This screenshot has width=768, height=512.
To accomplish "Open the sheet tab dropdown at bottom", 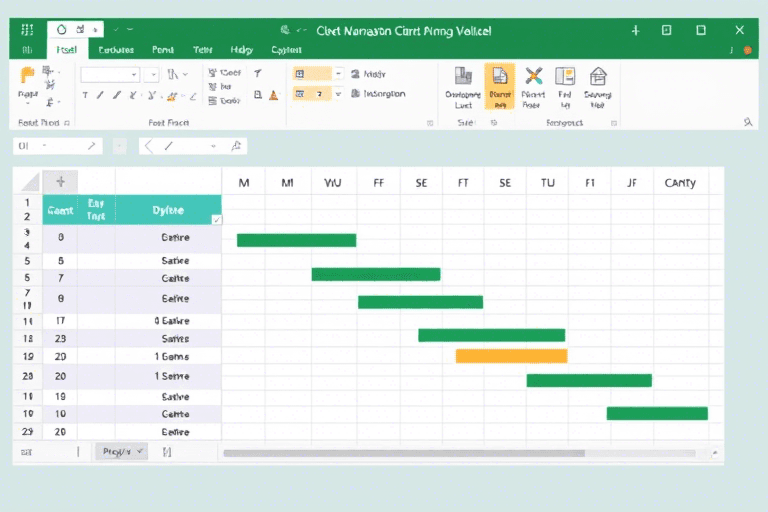I will pyautogui.click(x=122, y=452).
